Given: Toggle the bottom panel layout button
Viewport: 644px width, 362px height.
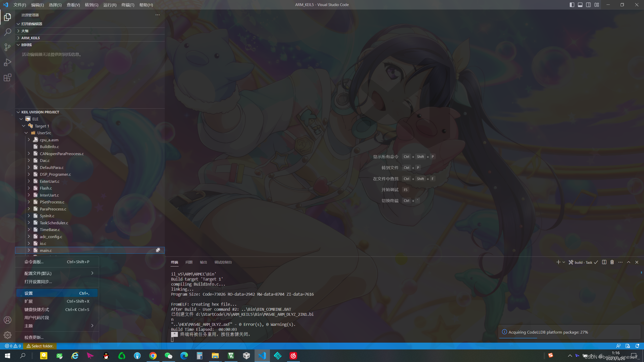Looking at the screenshot, I should click(x=580, y=5).
